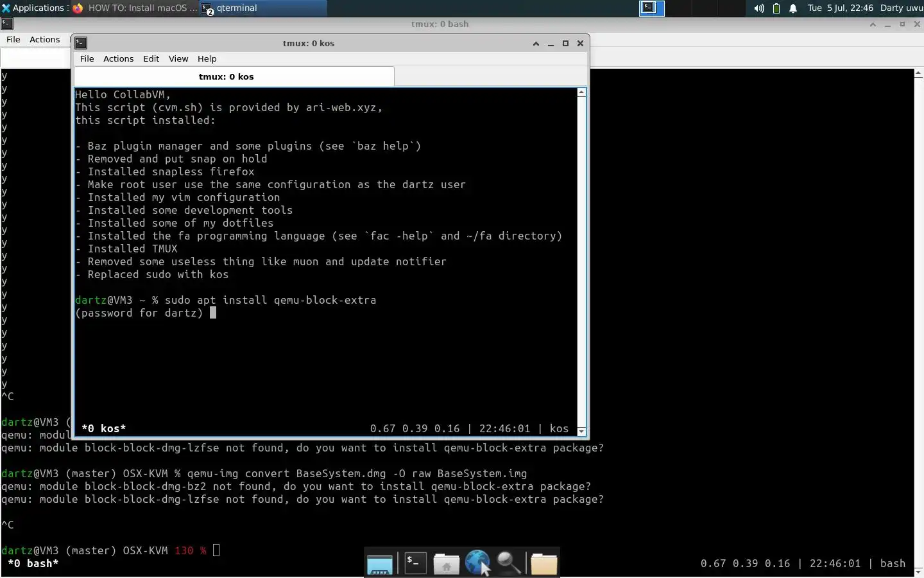This screenshot has width=924, height=578.
Task: Launch the terminal emulator from the dock
Action: click(x=415, y=563)
